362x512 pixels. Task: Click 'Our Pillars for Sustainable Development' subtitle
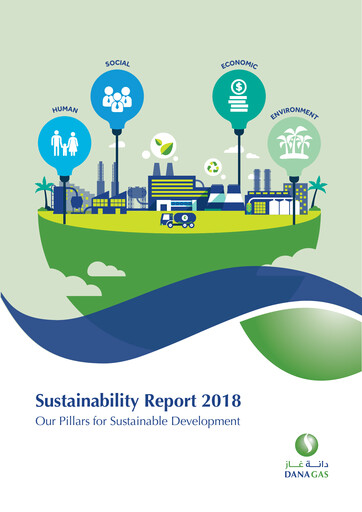pos(138,421)
